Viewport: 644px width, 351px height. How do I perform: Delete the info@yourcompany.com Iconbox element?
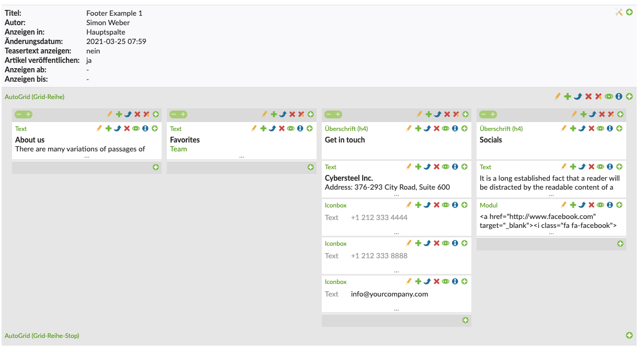[436, 281]
